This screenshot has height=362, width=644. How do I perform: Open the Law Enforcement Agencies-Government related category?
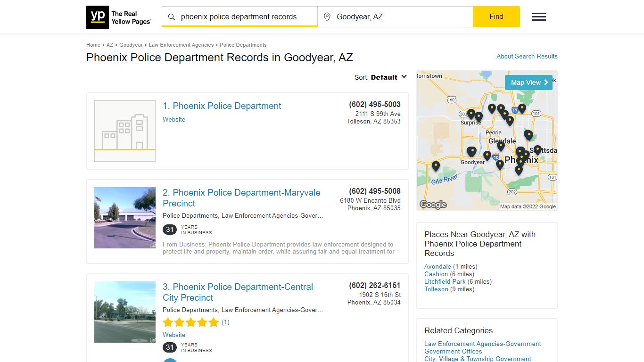click(x=483, y=344)
